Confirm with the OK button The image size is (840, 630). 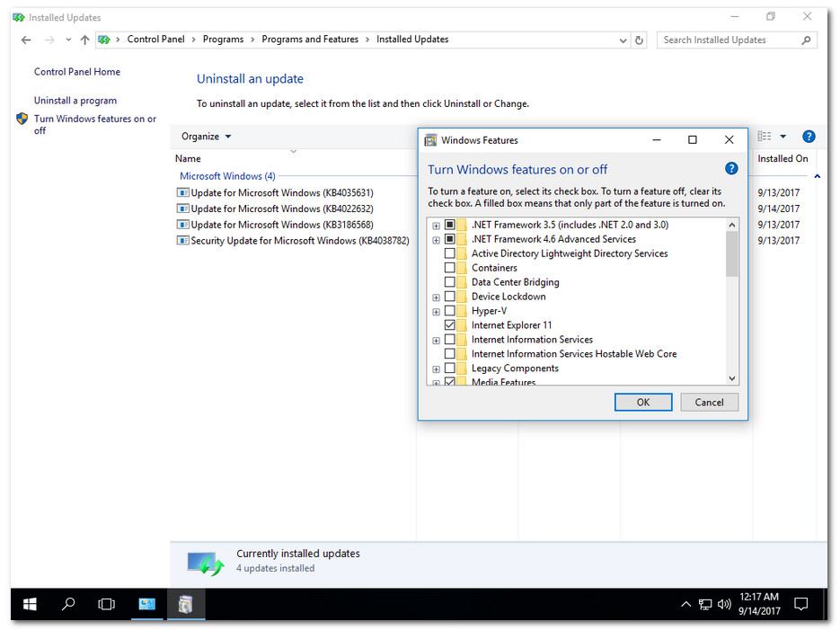click(643, 403)
